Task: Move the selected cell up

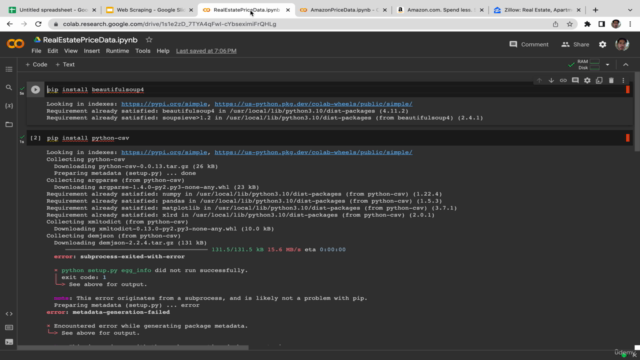Action: click(x=539, y=80)
